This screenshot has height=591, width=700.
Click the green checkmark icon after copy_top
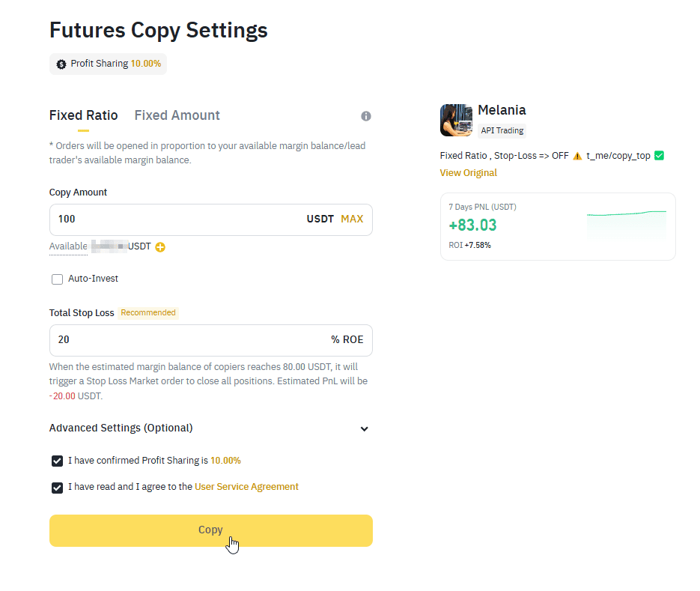tap(659, 156)
